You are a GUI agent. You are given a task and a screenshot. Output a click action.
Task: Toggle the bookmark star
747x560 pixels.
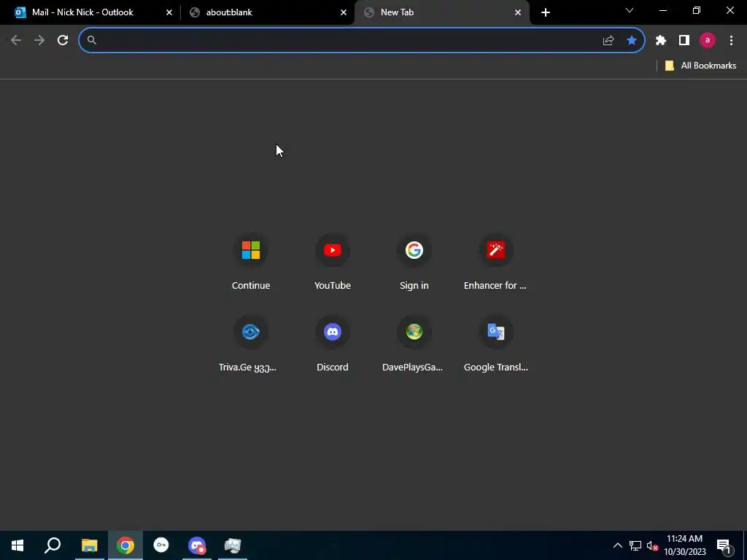pyautogui.click(x=632, y=41)
